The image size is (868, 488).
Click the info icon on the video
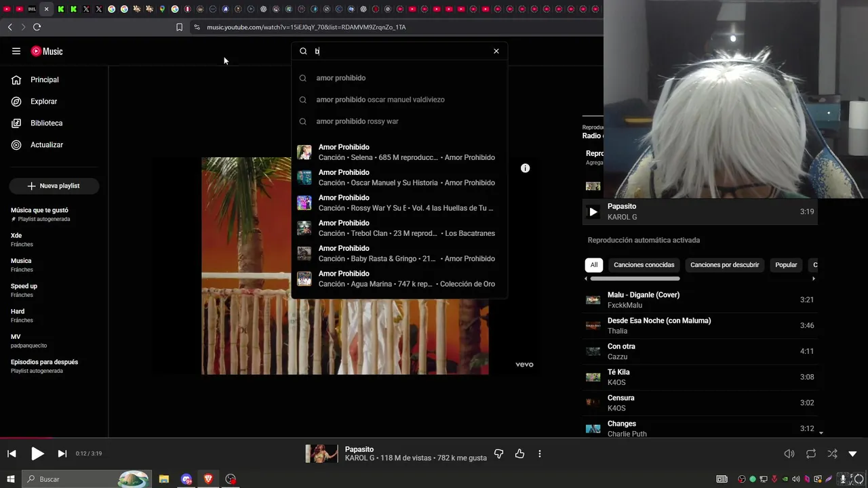point(525,168)
